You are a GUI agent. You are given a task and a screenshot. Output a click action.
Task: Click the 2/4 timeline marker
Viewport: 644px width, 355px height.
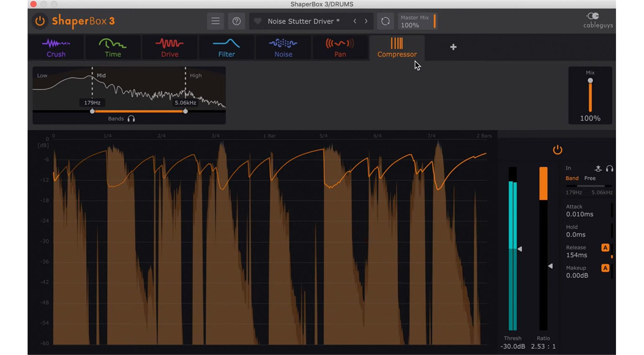pos(161,136)
